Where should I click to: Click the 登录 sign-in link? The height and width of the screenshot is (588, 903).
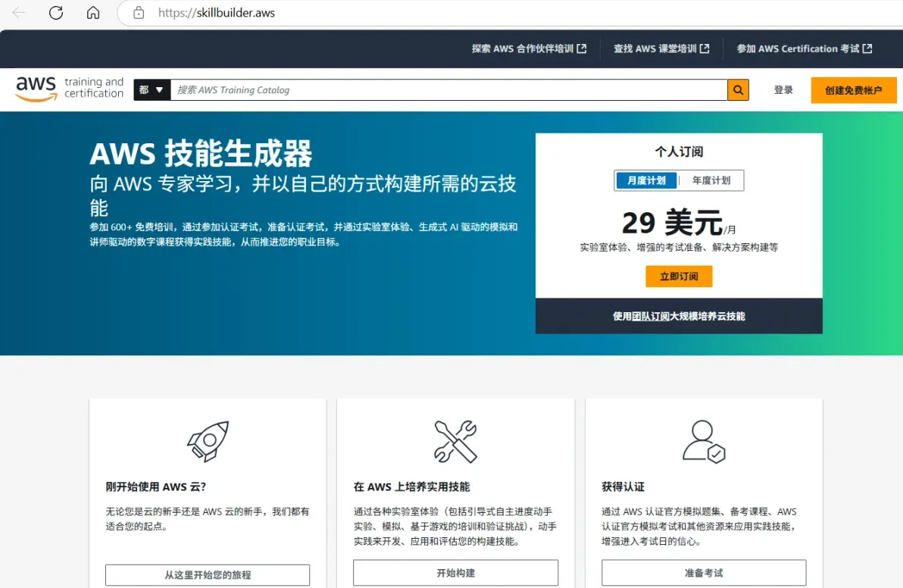click(783, 90)
